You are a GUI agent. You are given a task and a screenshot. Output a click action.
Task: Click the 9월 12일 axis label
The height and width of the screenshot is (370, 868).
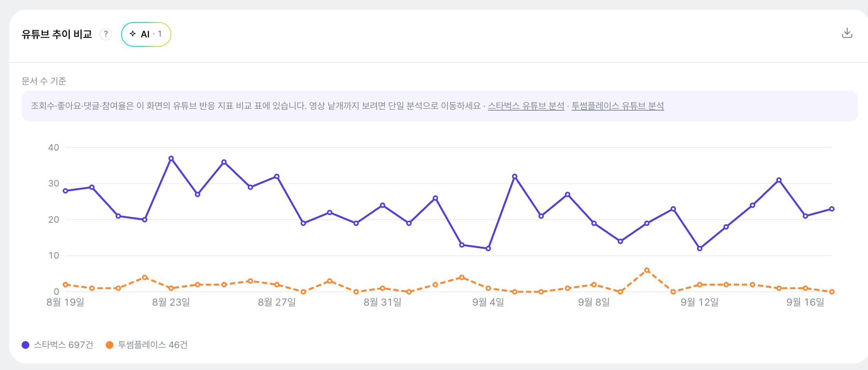click(x=700, y=302)
